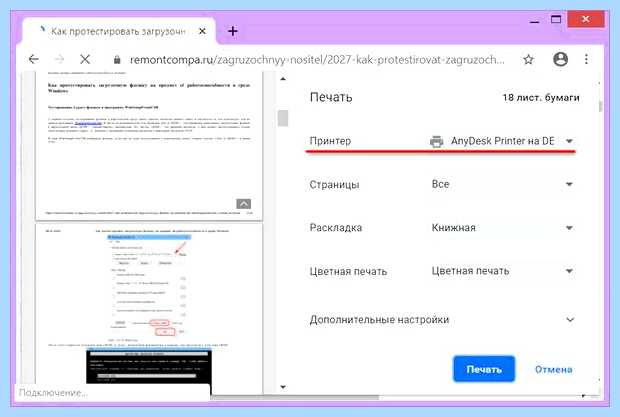This screenshot has width=620, height=417.
Task: Click the 'Подключение...' status text
Action: pyautogui.click(x=53, y=392)
